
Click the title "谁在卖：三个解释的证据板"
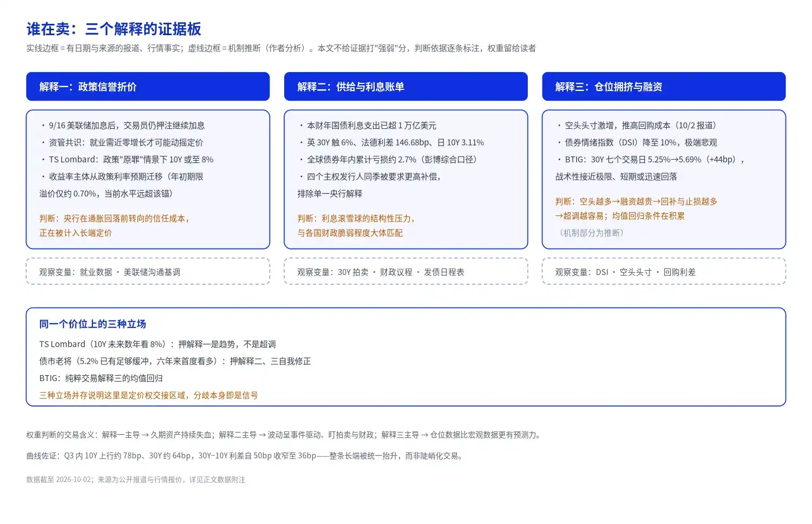114,29
